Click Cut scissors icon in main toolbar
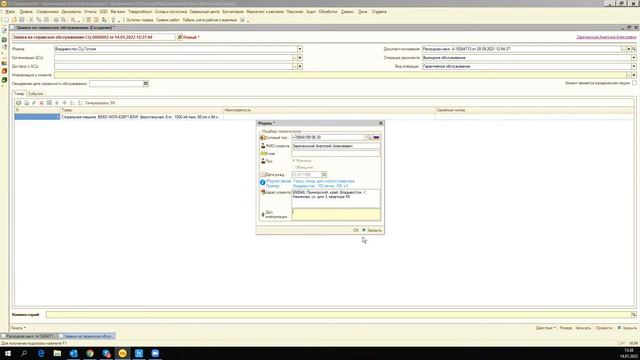Screen dimensions: 640x360 31,20
